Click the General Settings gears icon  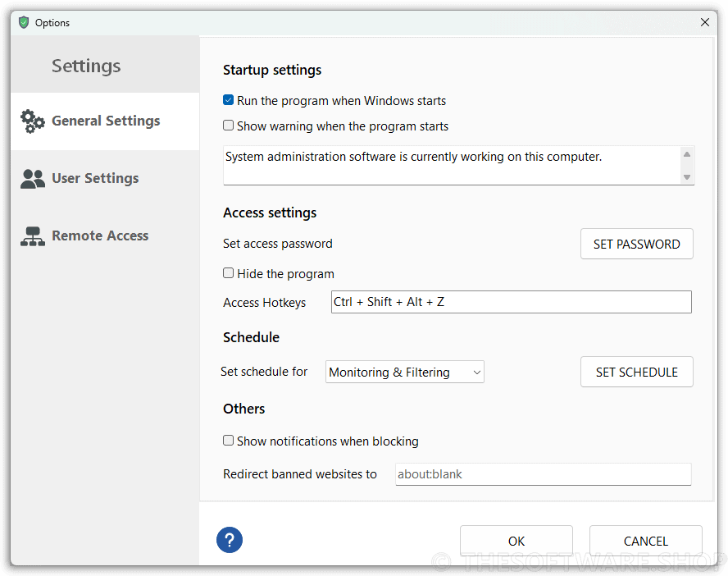click(33, 121)
